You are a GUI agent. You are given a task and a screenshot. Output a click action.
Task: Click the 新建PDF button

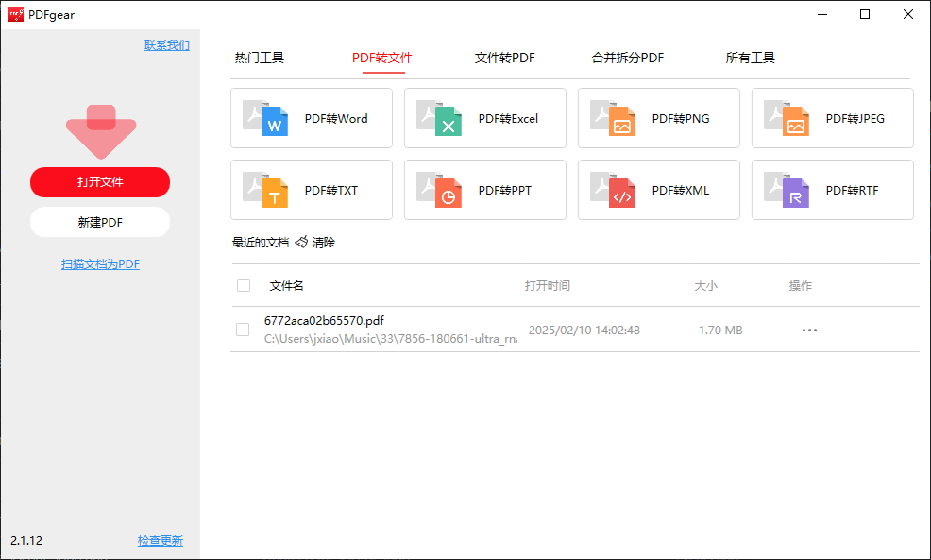100,222
